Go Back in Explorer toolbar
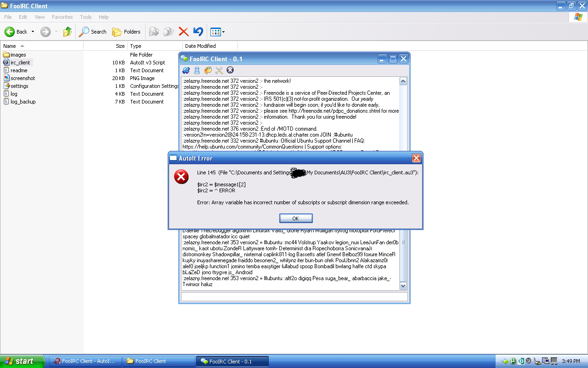588x368 pixels. pos(16,32)
